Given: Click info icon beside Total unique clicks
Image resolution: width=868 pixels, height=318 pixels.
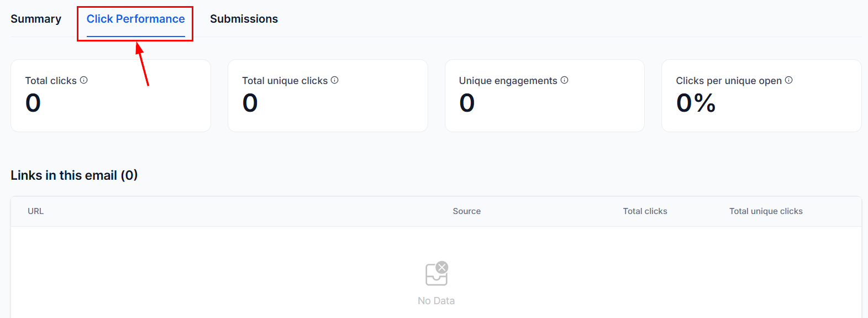Looking at the screenshot, I should click(x=335, y=80).
